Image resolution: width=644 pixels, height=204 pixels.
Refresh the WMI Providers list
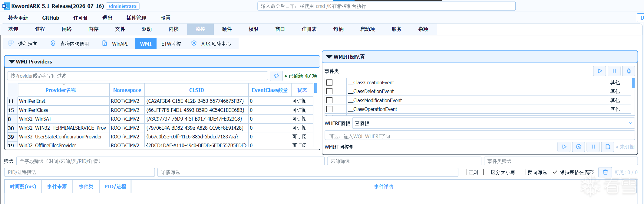[276, 76]
